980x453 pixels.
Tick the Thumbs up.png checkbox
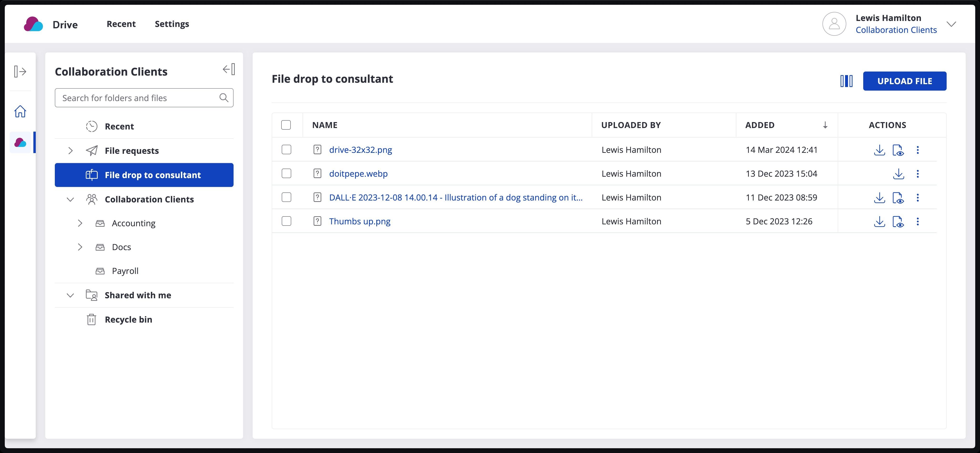point(286,221)
